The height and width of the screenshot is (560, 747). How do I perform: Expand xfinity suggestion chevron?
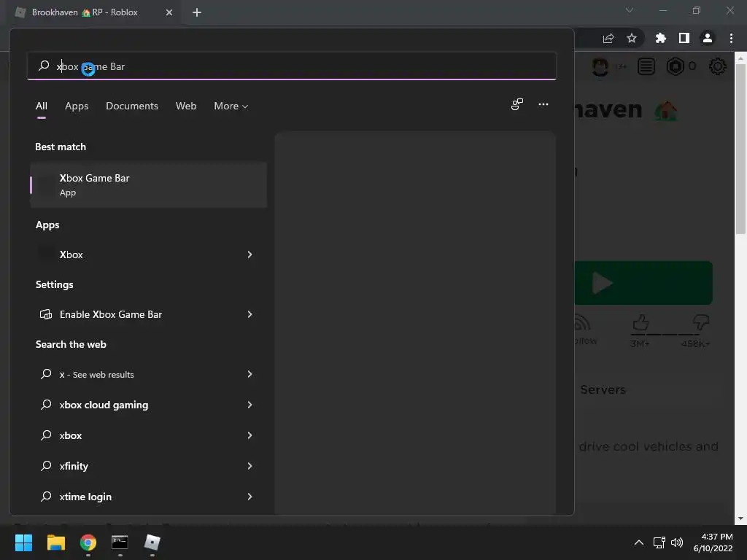[x=249, y=466]
